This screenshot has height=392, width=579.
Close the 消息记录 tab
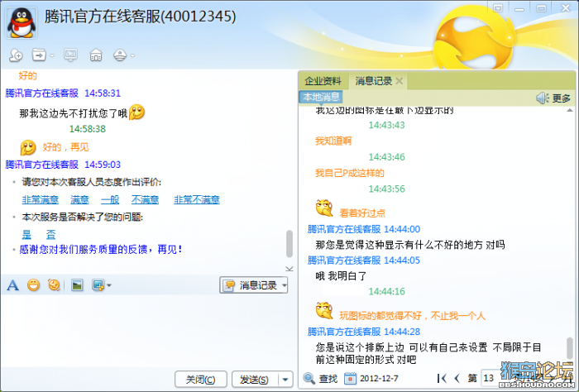point(400,81)
